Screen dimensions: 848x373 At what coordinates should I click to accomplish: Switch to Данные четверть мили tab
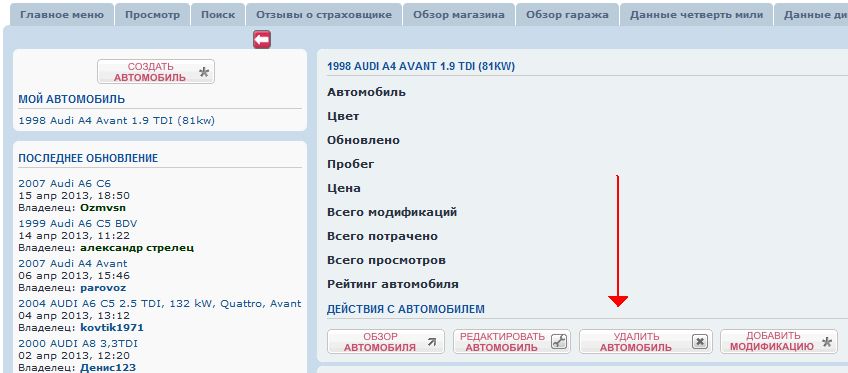pyautogui.click(x=697, y=15)
